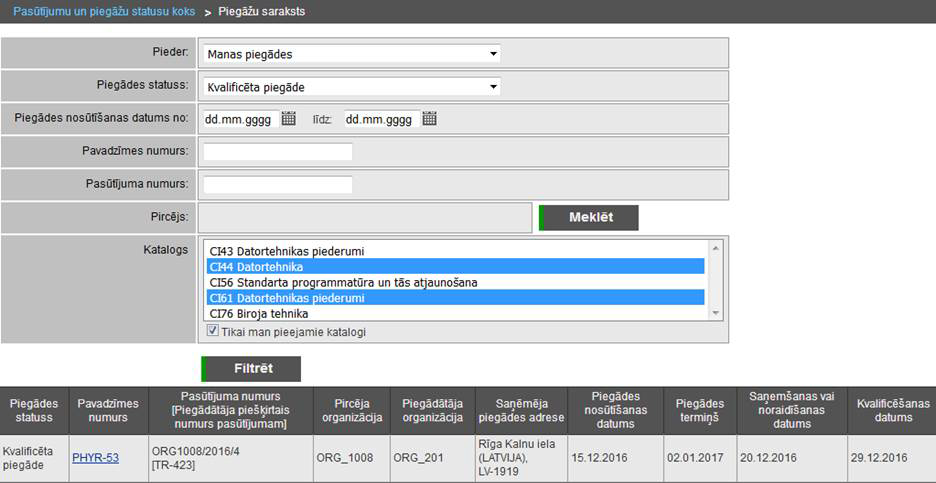Focus the 'Pasūtījuma numurs' text field
The width and height of the screenshot is (936, 483).
pyautogui.click(x=278, y=185)
